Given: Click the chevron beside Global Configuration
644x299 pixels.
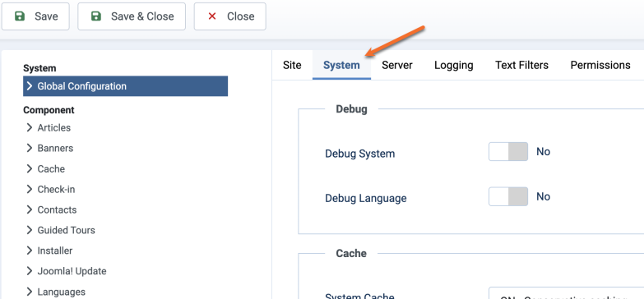Looking at the screenshot, I should coord(29,86).
